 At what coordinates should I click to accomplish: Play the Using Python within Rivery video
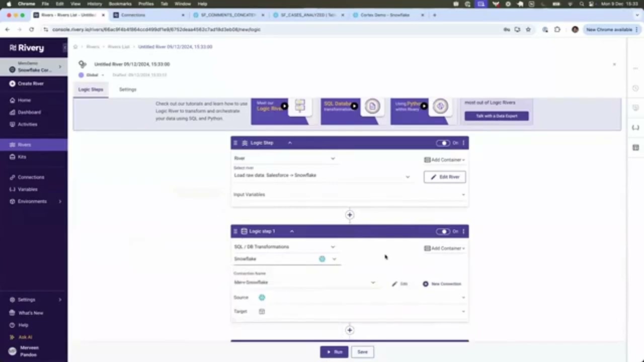(x=424, y=106)
